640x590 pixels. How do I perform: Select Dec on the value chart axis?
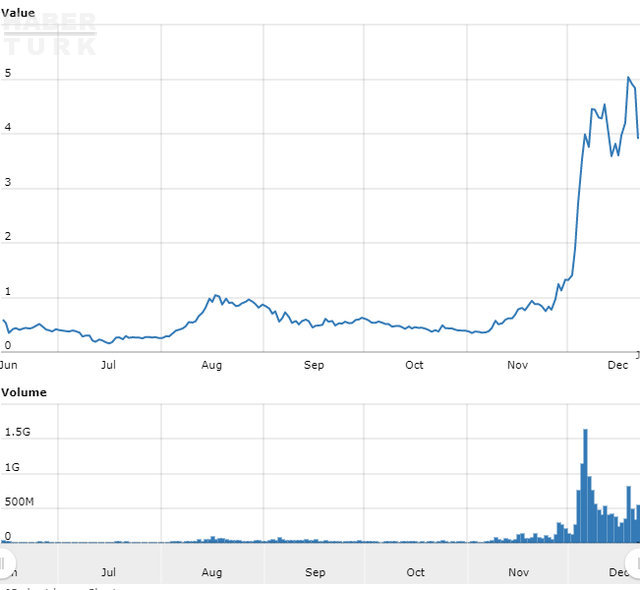coord(618,365)
